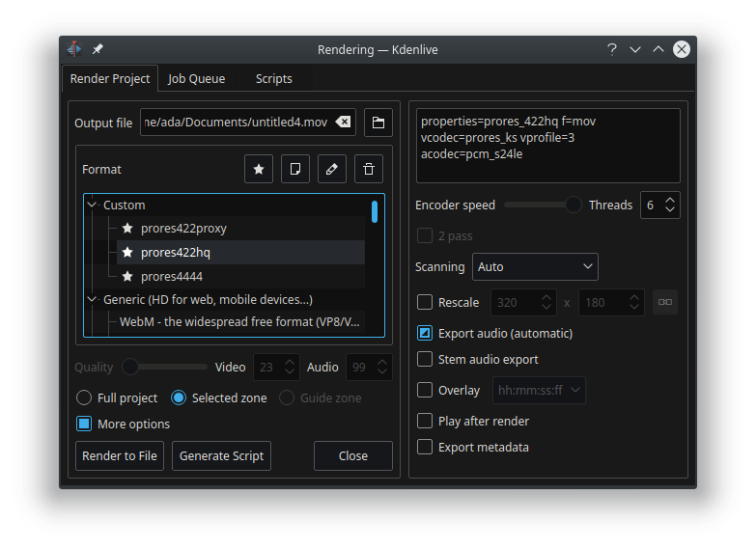The image size is (756, 548).
Task: Toggle Export audio (automatic) checkbox
Action: (425, 333)
